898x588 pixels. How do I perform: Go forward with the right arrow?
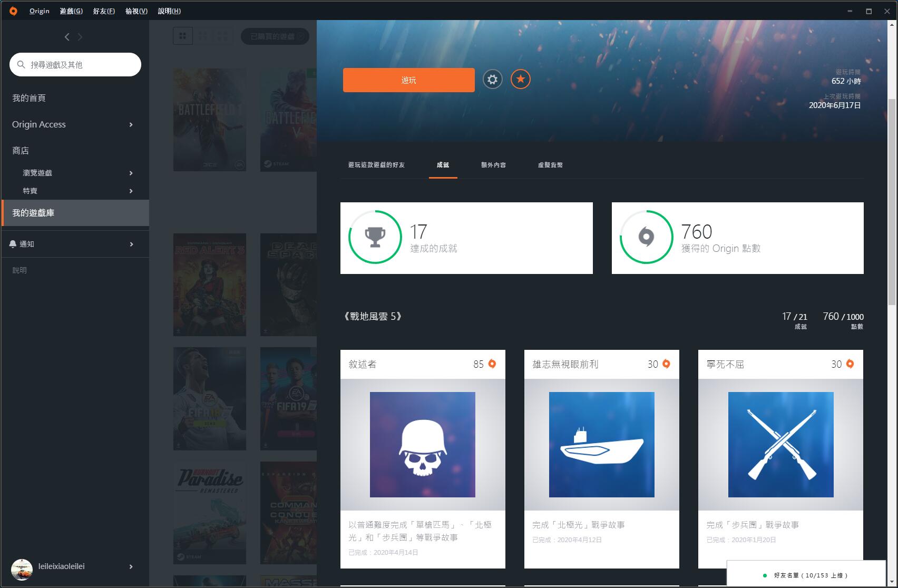coord(80,37)
